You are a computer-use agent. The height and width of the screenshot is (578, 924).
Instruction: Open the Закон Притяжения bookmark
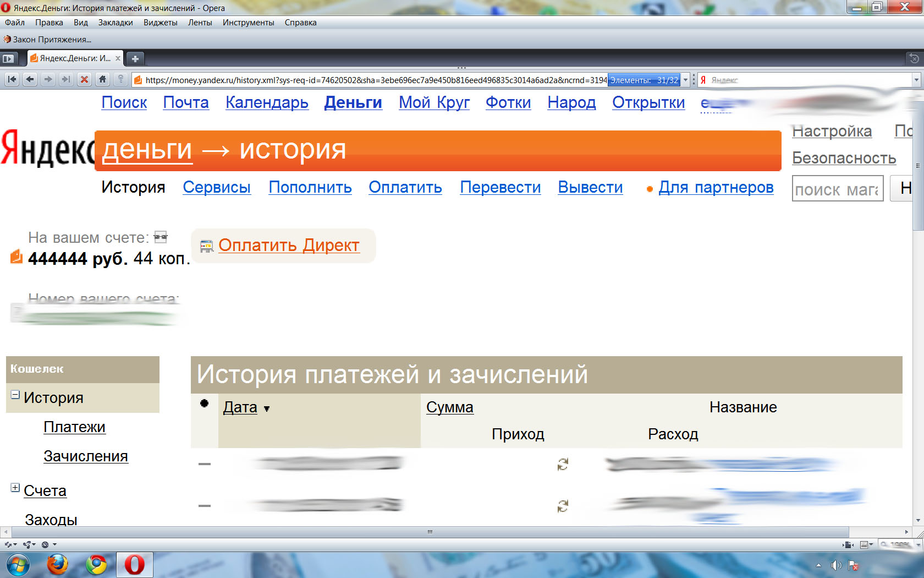pos(47,40)
